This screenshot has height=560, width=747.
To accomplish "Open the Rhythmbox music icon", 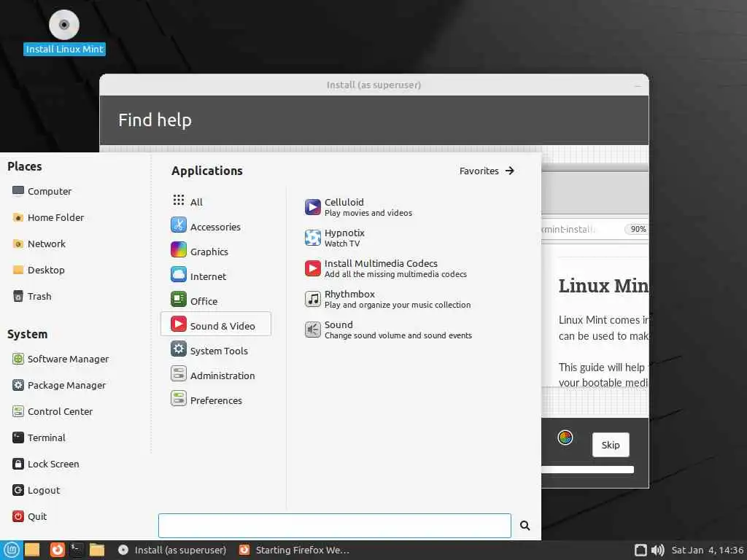I will coord(312,299).
